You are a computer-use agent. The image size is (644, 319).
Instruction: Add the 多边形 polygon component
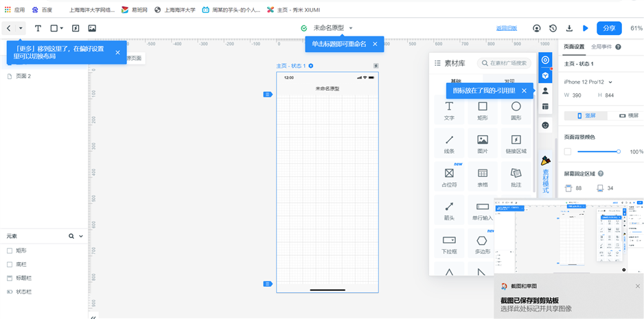(481, 243)
